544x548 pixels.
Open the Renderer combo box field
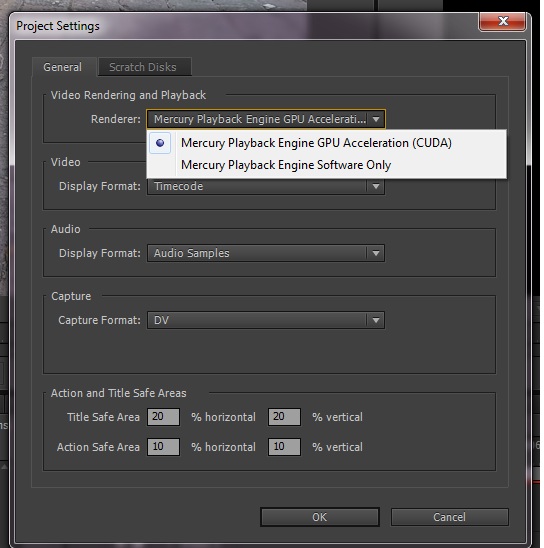pos(266,119)
